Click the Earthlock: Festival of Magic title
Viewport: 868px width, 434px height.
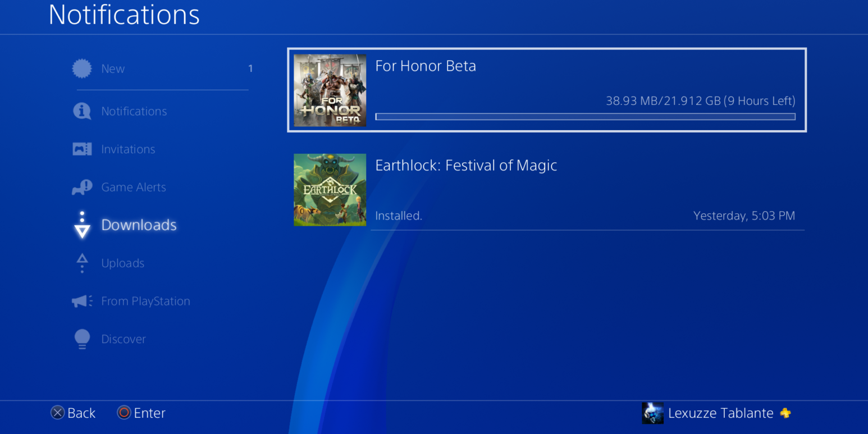coord(466,166)
